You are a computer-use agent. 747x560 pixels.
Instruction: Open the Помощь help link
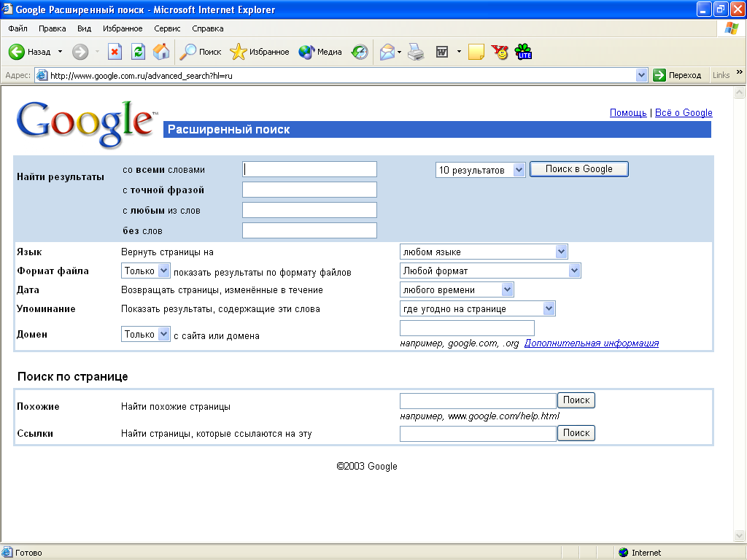click(x=628, y=113)
